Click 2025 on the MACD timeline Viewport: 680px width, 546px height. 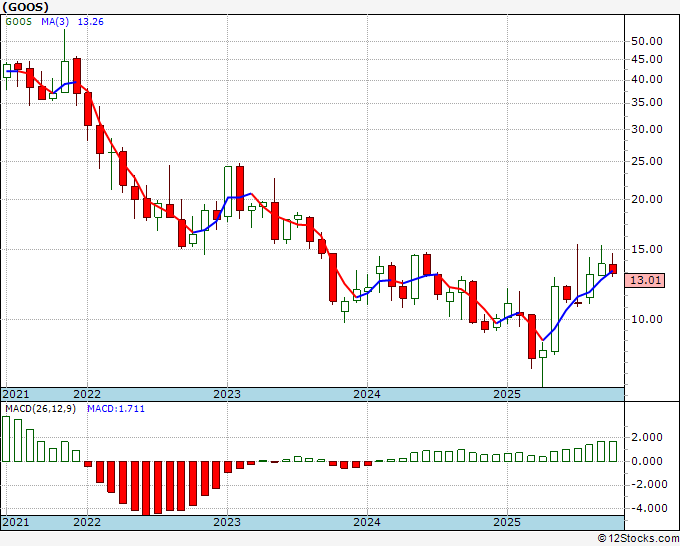(507, 522)
